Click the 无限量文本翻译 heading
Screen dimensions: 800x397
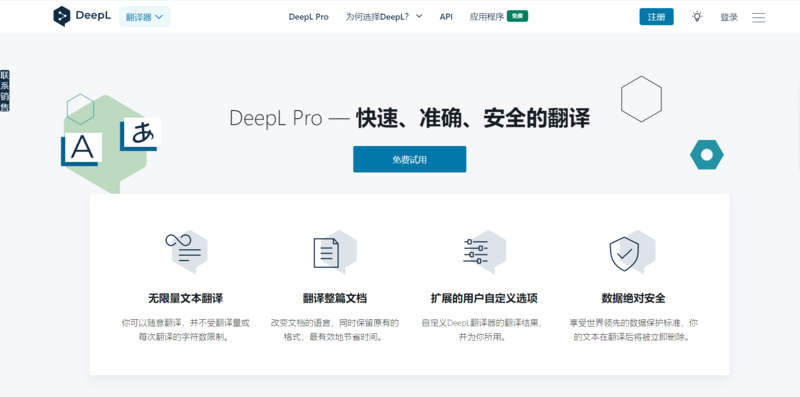pyautogui.click(x=185, y=299)
